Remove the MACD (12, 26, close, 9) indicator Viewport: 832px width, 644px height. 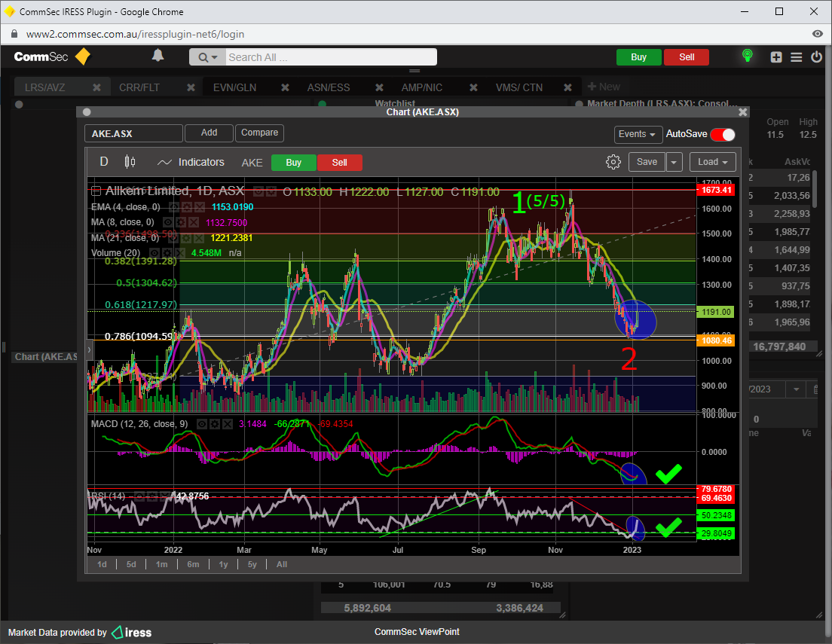pyautogui.click(x=227, y=424)
